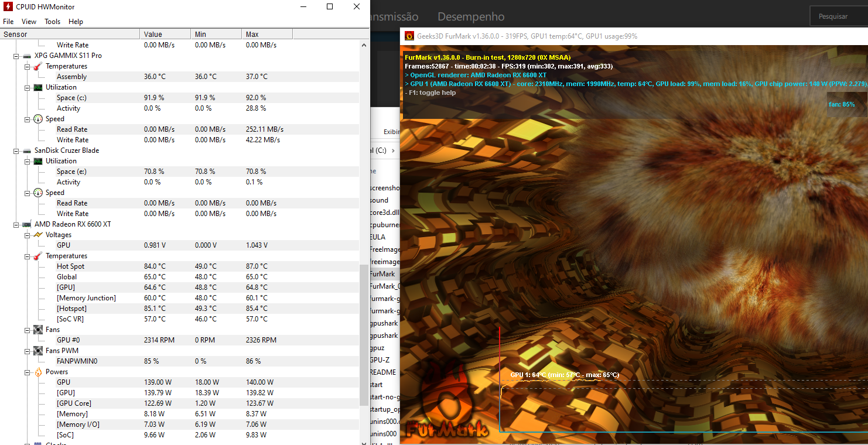
Task: Click the Utilization icon under XPG GAMMIX
Action: [x=38, y=87]
